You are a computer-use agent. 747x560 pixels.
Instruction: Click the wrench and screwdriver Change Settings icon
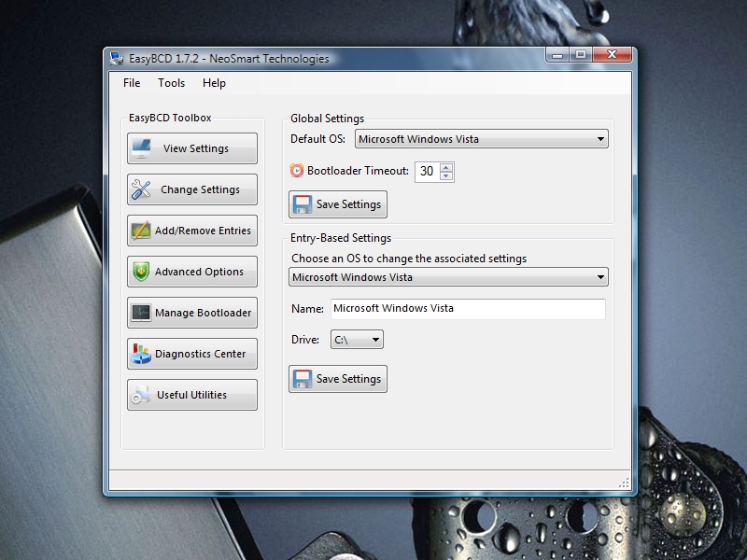click(x=141, y=189)
